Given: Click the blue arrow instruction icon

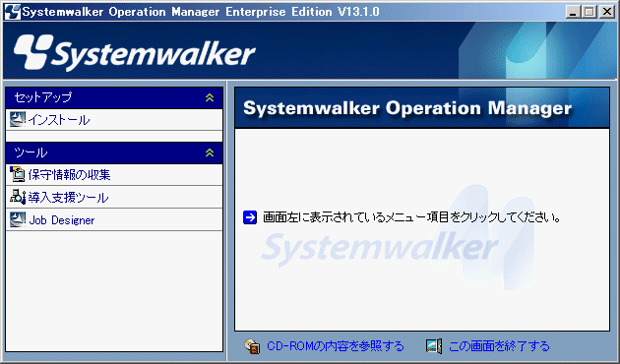Looking at the screenshot, I should click(250, 217).
